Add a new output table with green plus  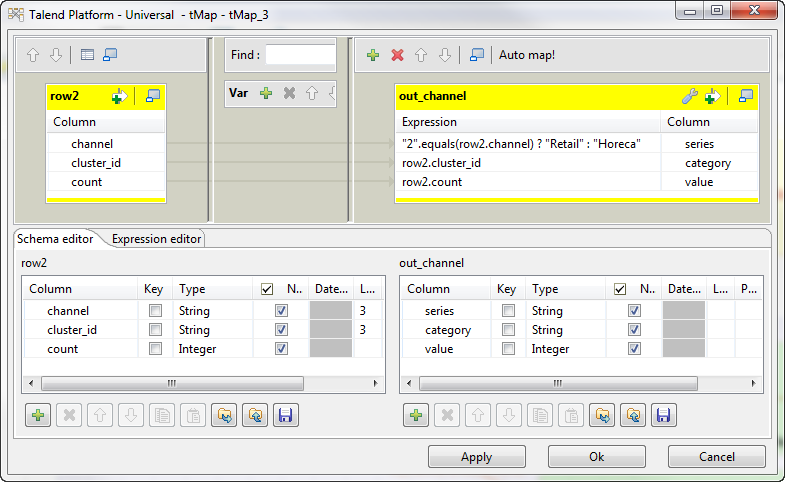373,55
